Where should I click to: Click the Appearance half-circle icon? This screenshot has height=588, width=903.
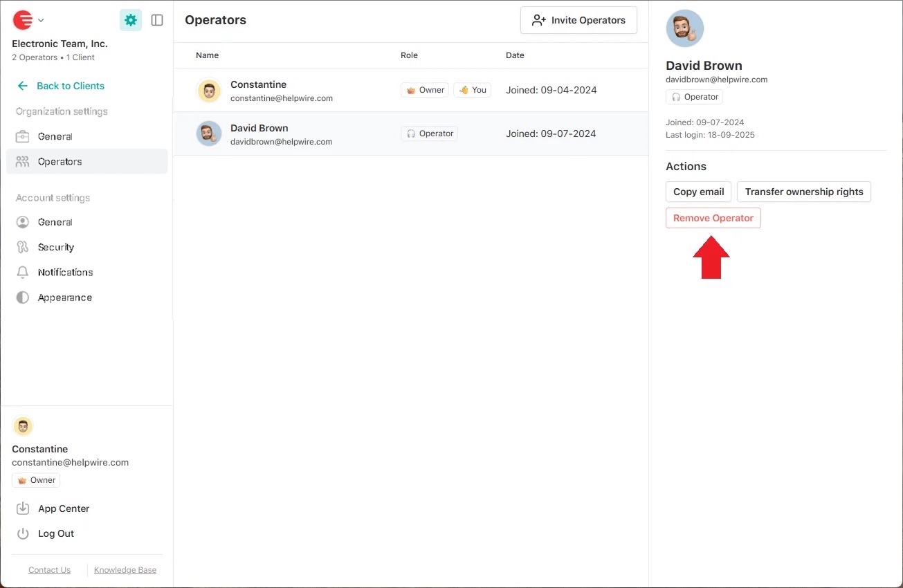(23, 297)
